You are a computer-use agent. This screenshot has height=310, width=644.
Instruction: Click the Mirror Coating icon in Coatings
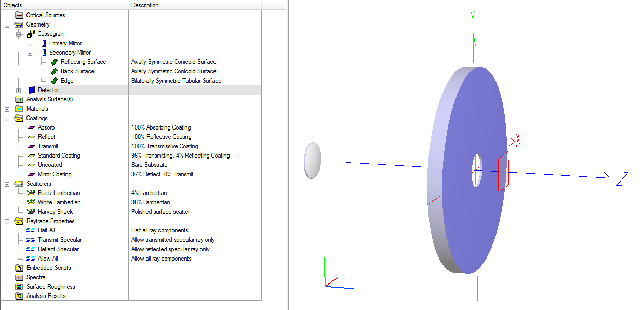(x=31, y=174)
